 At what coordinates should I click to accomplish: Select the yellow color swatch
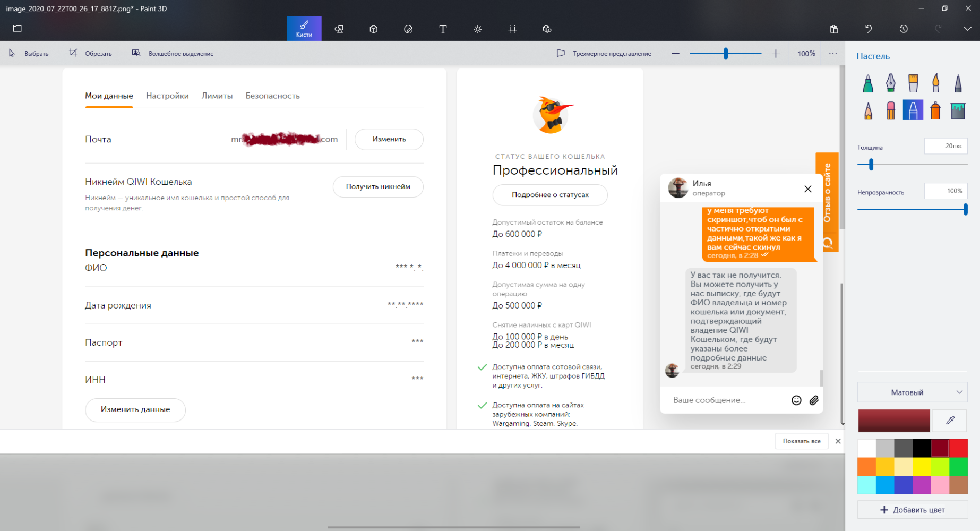click(922, 467)
